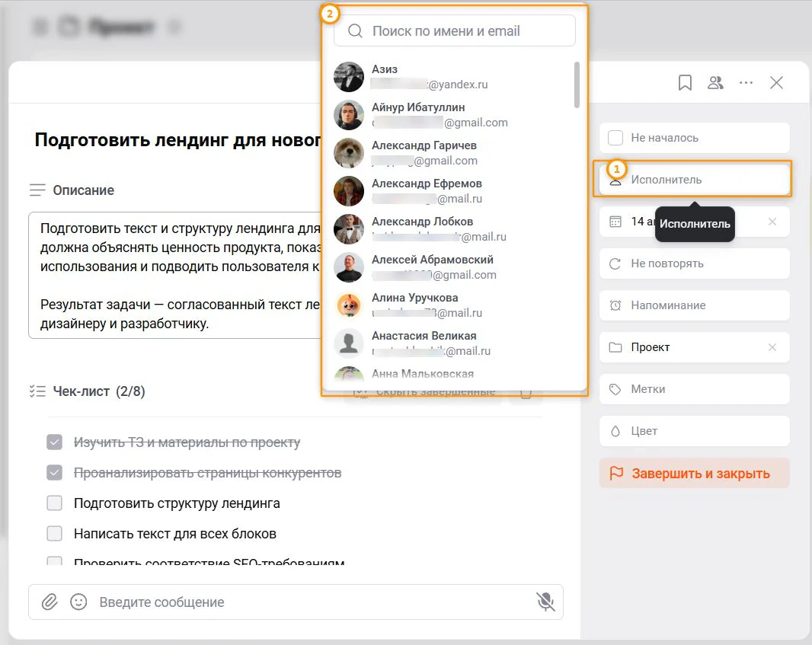Screen dimensions: 812x645
Task: Select Азиз's avatar in the list
Action: click(349, 77)
